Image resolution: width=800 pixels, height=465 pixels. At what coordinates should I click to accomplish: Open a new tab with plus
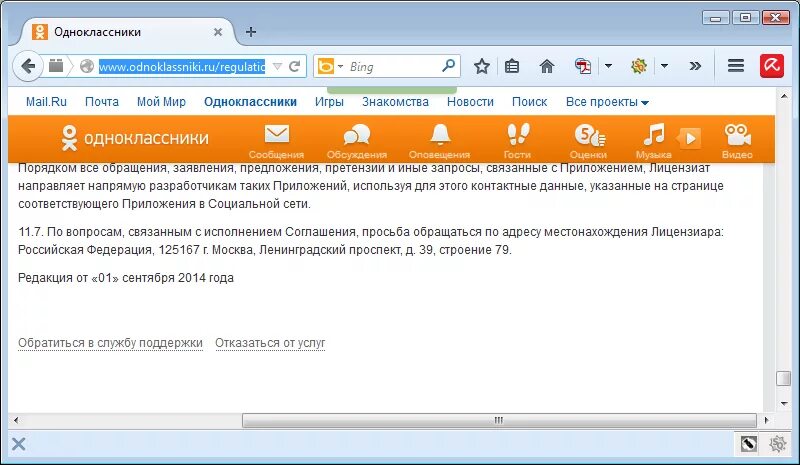[251, 32]
